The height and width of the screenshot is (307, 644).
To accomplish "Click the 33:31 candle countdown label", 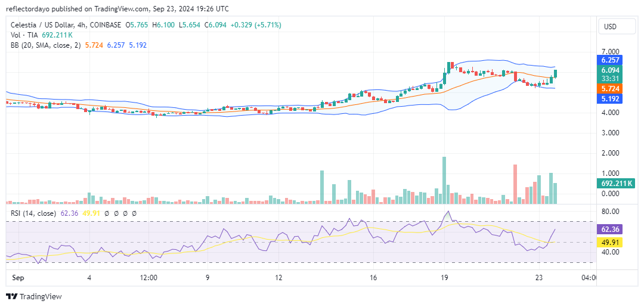I will (x=611, y=79).
